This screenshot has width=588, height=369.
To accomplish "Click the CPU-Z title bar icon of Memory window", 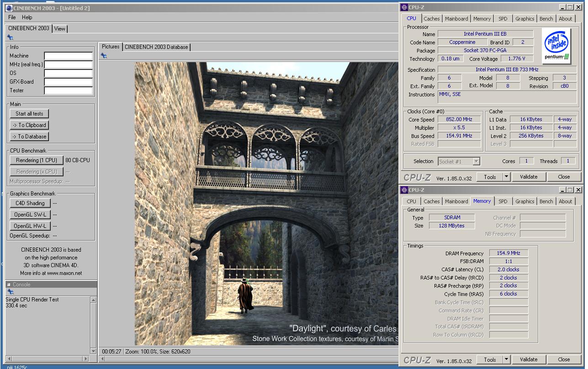I will coord(404,190).
